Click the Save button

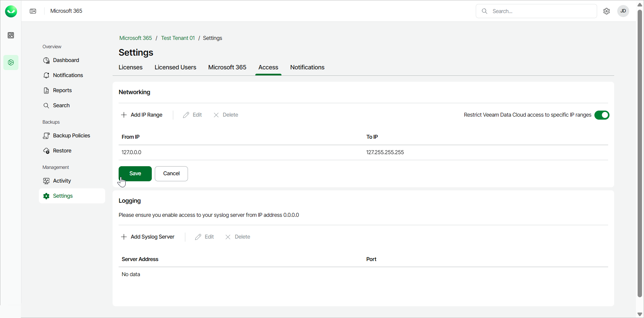coord(135,174)
